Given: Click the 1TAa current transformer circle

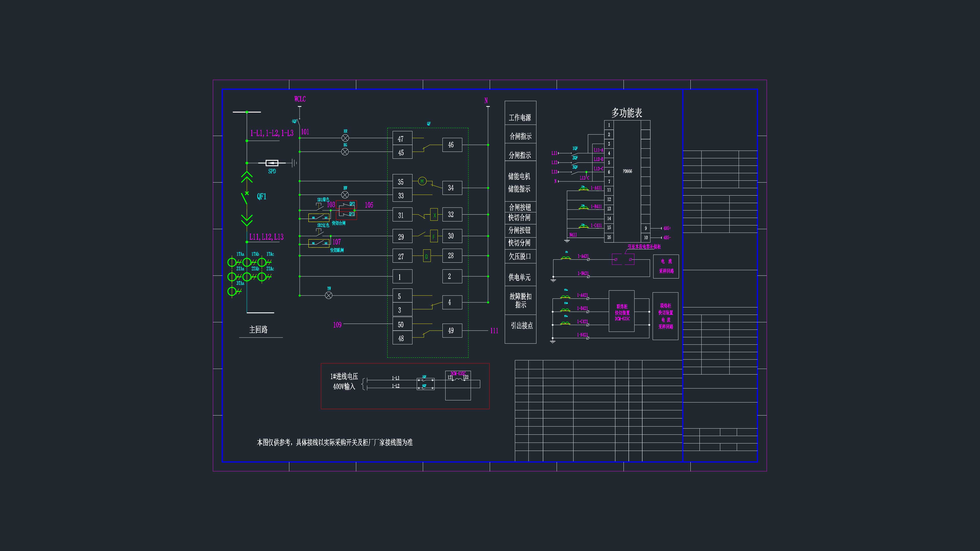Looking at the screenshot, I should tap(232, 262).
